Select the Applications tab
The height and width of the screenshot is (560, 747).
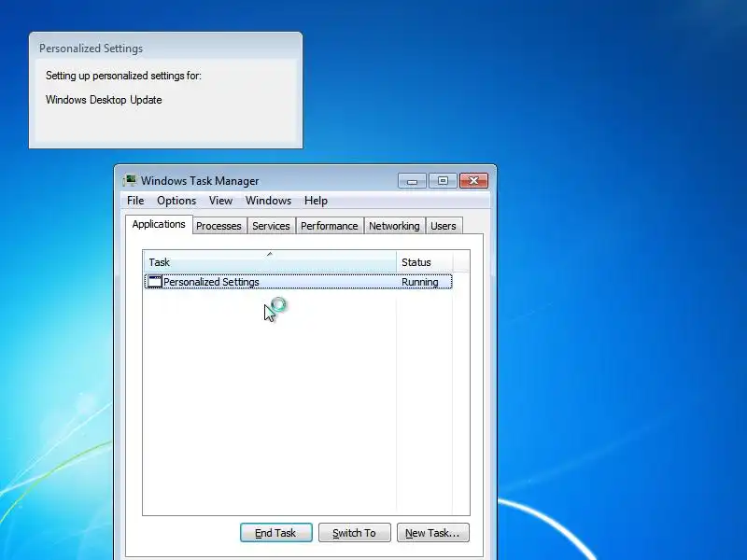[x=159, y=224]
